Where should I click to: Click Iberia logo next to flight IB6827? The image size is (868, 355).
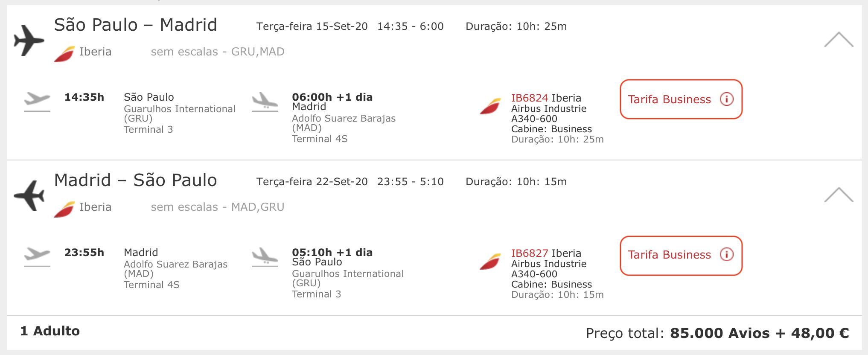[490, 262]
